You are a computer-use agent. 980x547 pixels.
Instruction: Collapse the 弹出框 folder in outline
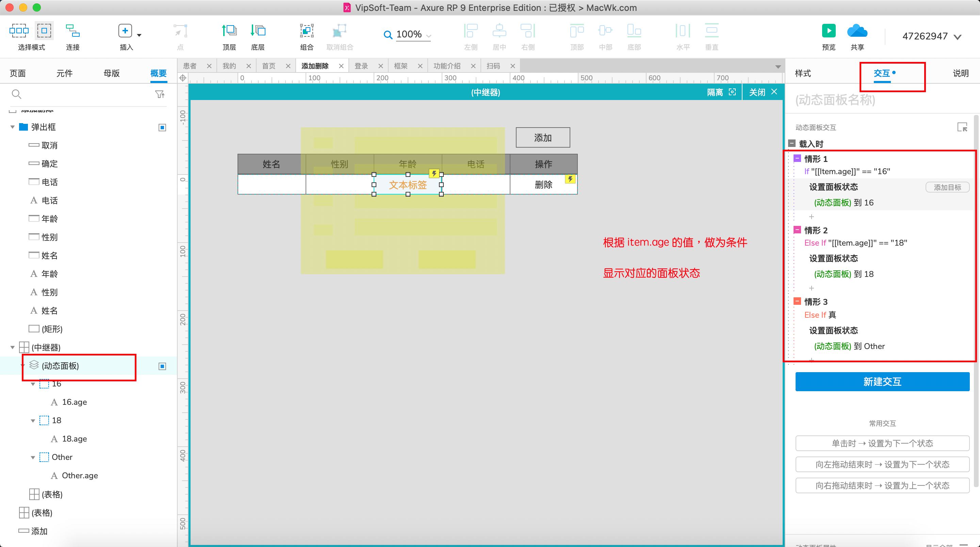13,127
